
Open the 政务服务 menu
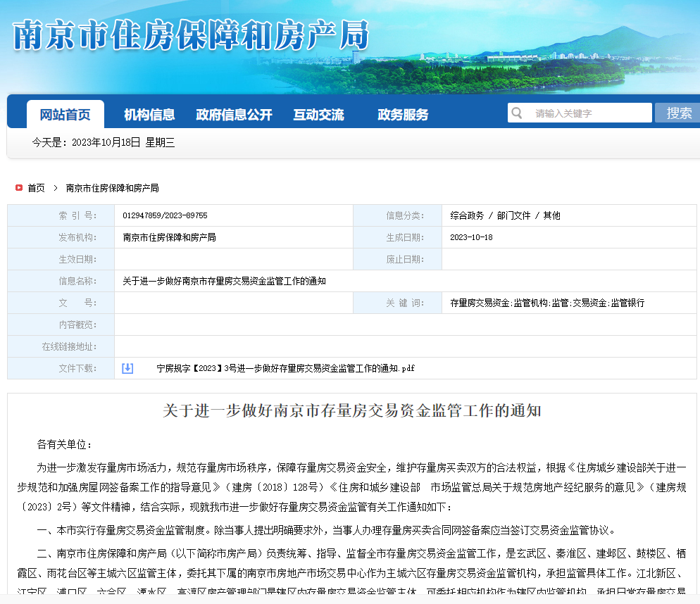pyautogui.click(x=404, y=114)
